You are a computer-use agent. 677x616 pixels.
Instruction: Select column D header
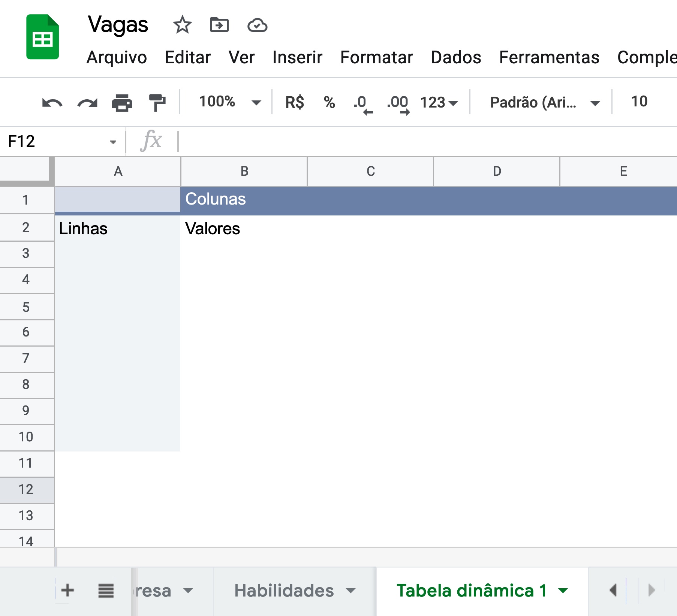click(497, 171)
